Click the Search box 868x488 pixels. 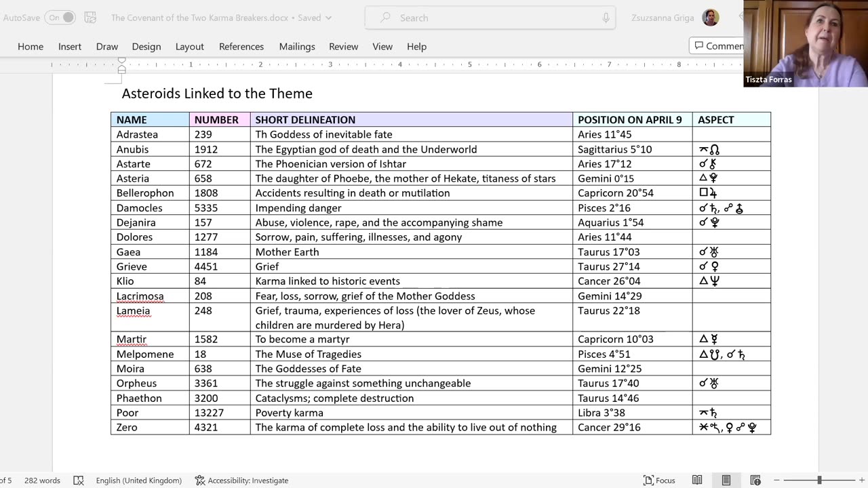[490, 18]
